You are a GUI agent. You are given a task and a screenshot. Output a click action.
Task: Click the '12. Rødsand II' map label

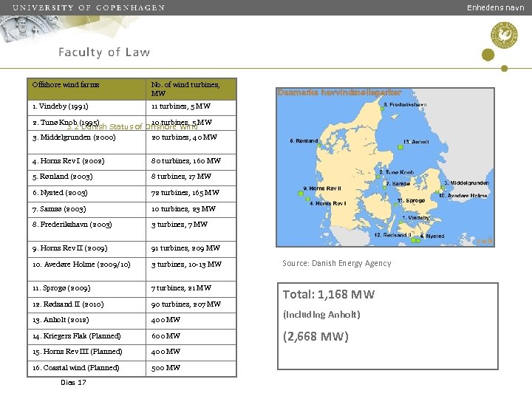[392, 235]
